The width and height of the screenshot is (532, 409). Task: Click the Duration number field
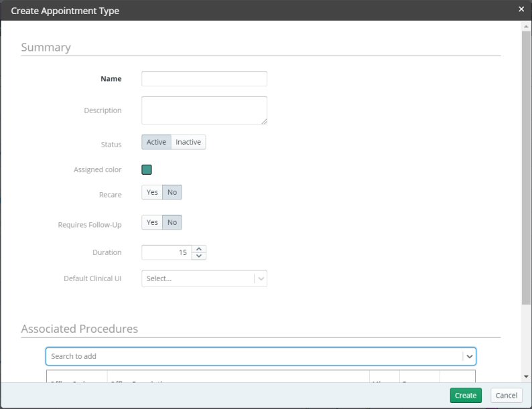(166, 252)
